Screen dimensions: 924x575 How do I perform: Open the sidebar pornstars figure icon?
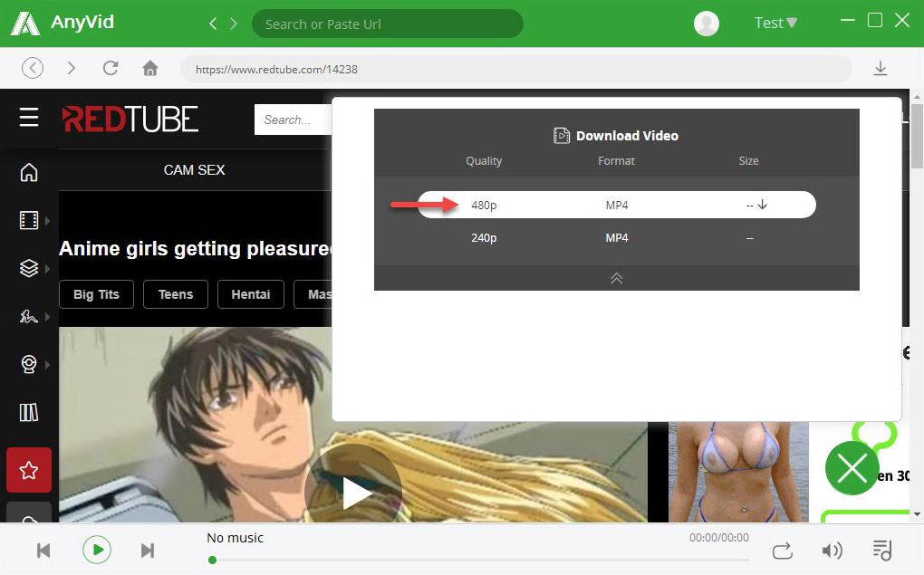(29, 316)
